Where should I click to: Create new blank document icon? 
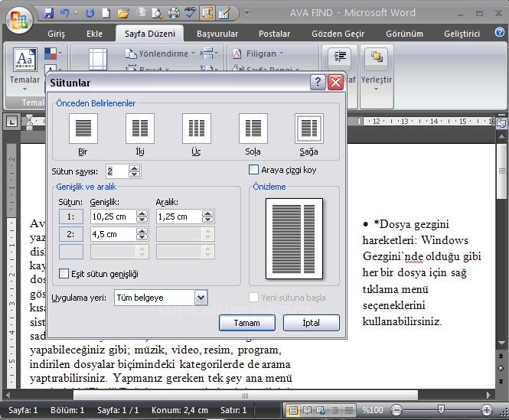tap(106, 13)
